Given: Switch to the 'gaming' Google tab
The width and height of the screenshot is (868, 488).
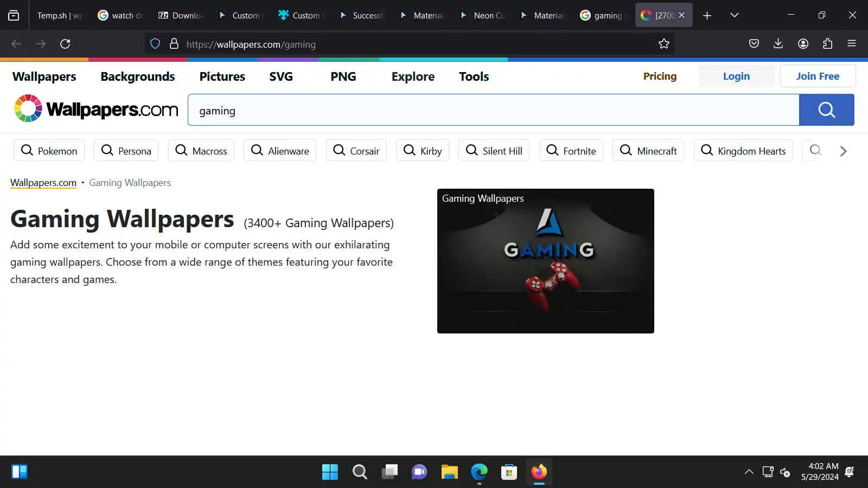Looking at the screenshot, I should (x=603, y=15).
